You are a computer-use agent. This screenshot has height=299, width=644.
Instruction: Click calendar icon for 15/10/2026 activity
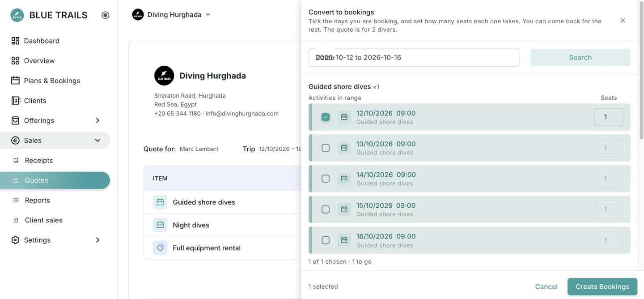pyautogui.click(x=344, y=209)
